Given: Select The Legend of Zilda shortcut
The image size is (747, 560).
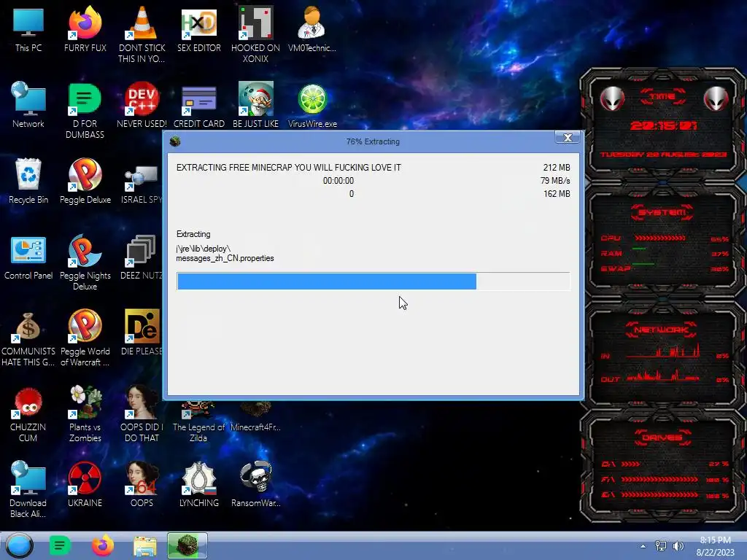Looking at the screenshot, I should pyautogui.click(x=198, y=423).
